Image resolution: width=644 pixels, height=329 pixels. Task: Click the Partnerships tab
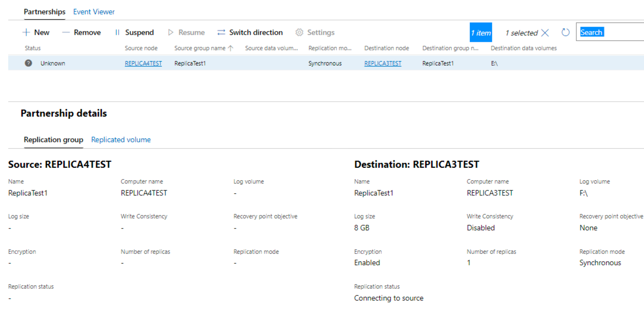point(44,12)
